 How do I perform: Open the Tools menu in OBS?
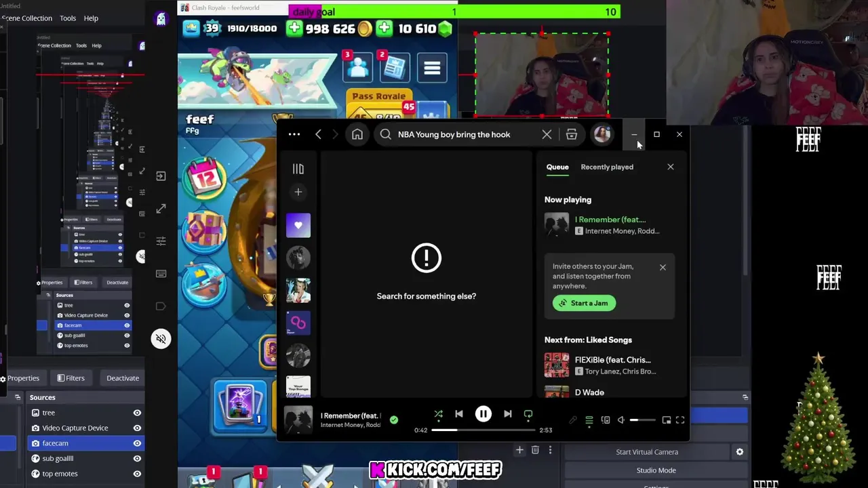coord(68,18)
